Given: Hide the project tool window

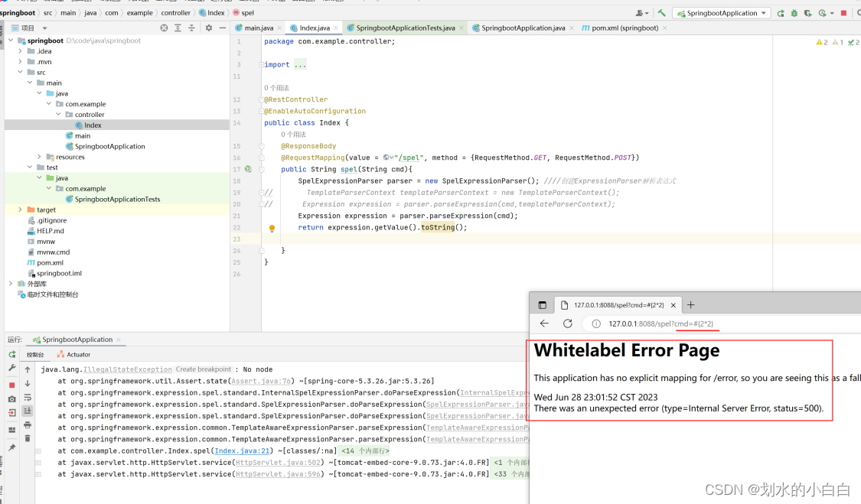Looking at the screenshot, I should click(x=223, y=28).
